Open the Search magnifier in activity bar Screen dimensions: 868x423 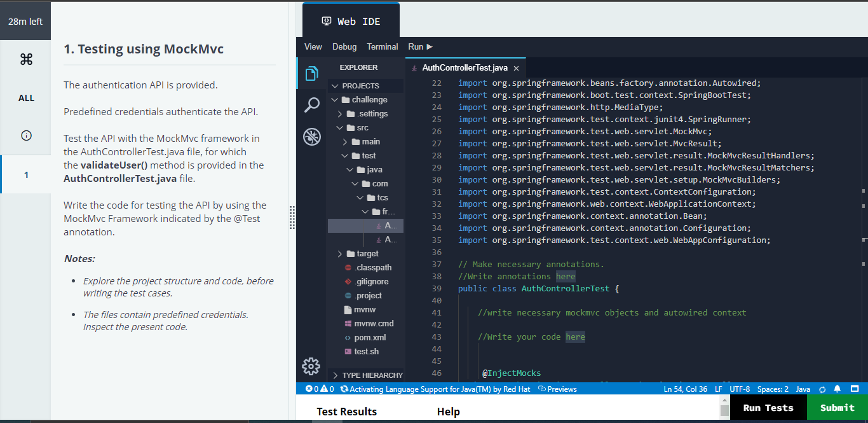pos(311,105)
